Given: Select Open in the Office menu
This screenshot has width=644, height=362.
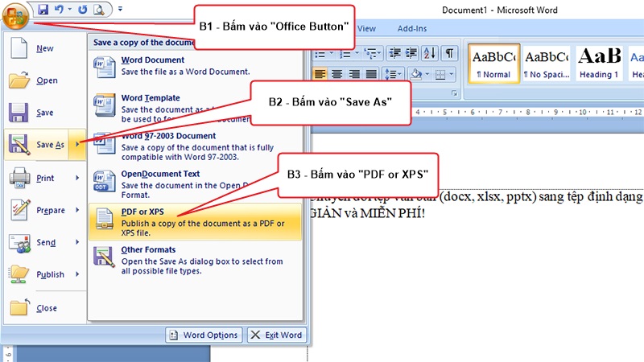Looking at the screenshot, I should (x=45, y=80).
